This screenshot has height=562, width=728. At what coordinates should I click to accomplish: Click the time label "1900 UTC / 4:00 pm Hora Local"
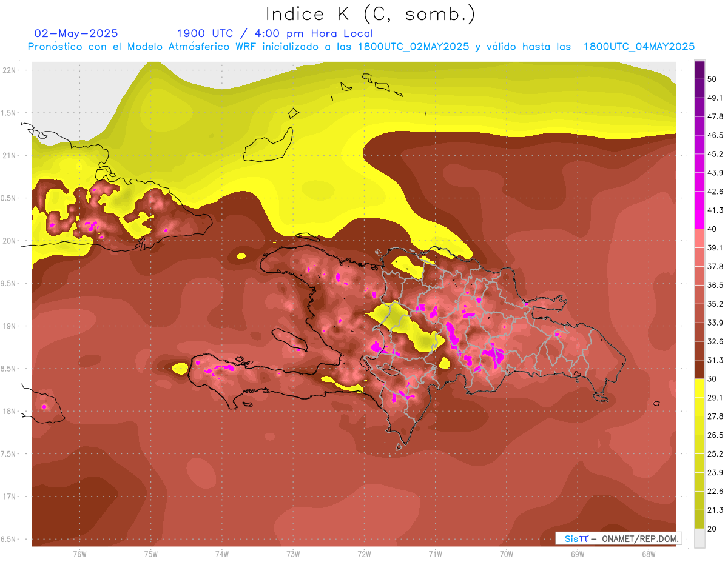pos(275,33)
